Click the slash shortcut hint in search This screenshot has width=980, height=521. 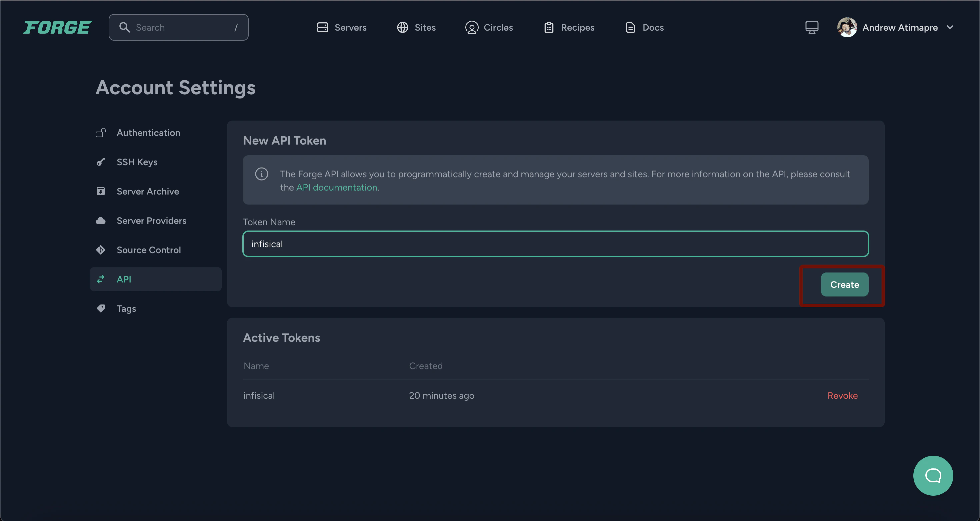(236, 27)
